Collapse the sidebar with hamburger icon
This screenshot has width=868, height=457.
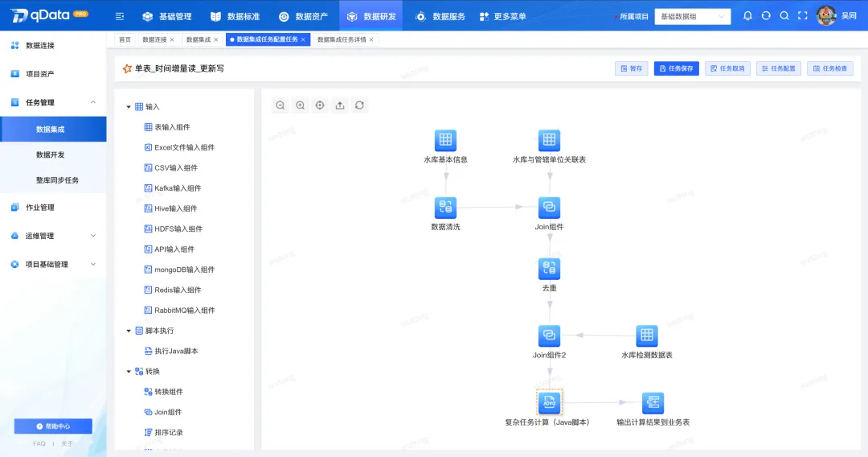pyautogui.click(x=120, y=17)
